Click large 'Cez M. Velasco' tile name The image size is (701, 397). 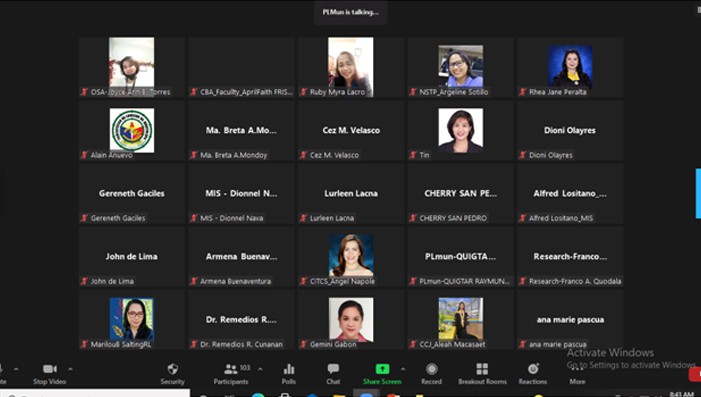tap(351, 130)
